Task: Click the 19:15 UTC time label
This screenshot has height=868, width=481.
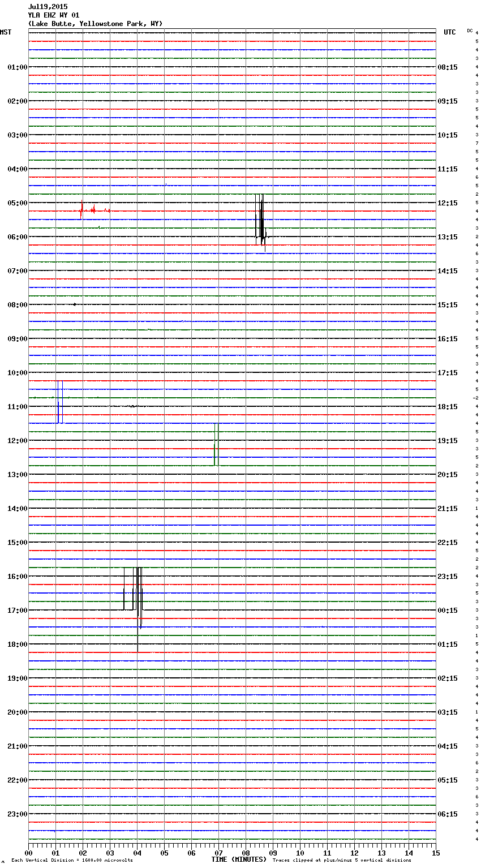Action: (x=448, y=440)
